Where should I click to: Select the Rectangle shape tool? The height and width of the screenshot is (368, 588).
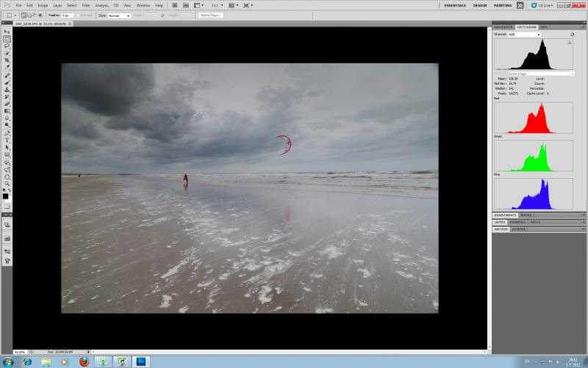(7, 155)
